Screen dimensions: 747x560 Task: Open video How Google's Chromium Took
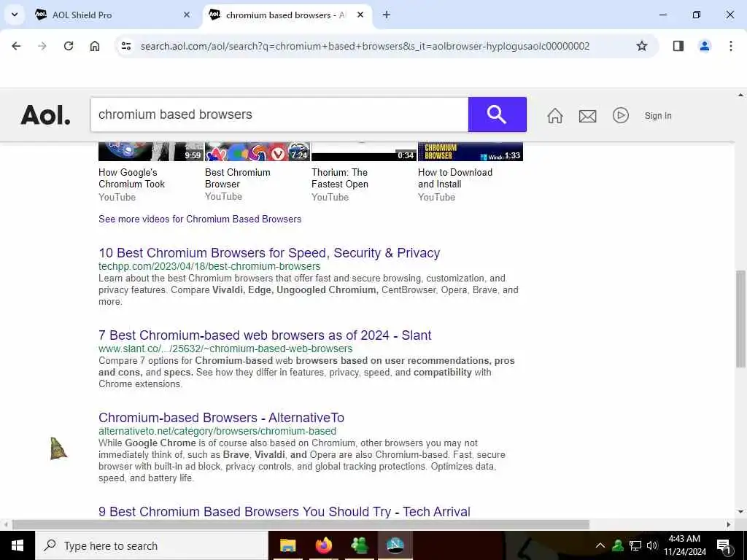tap(132, 178)
